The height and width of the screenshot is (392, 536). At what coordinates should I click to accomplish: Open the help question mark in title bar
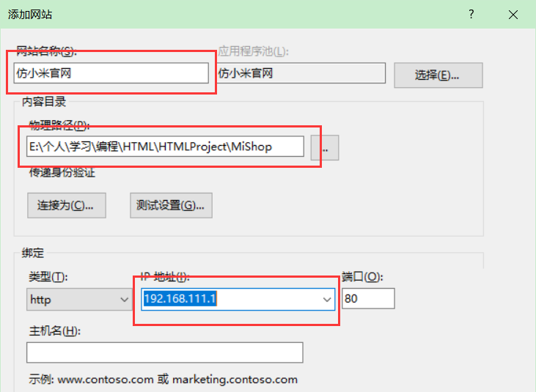tap(471, 15)
